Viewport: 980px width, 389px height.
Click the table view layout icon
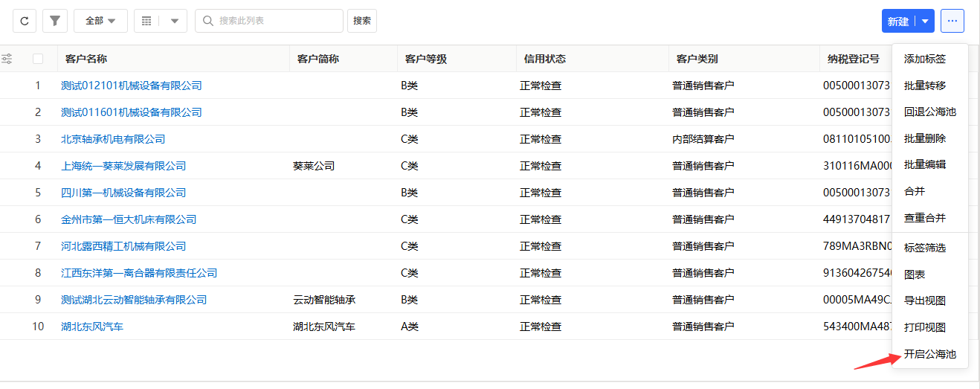tap(146, 21)
